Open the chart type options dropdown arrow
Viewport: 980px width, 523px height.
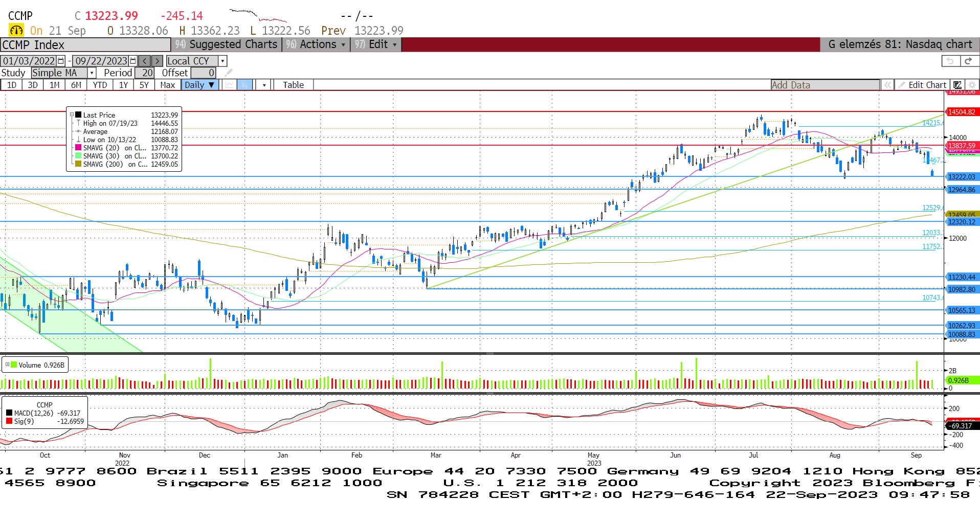click(264, 85)
